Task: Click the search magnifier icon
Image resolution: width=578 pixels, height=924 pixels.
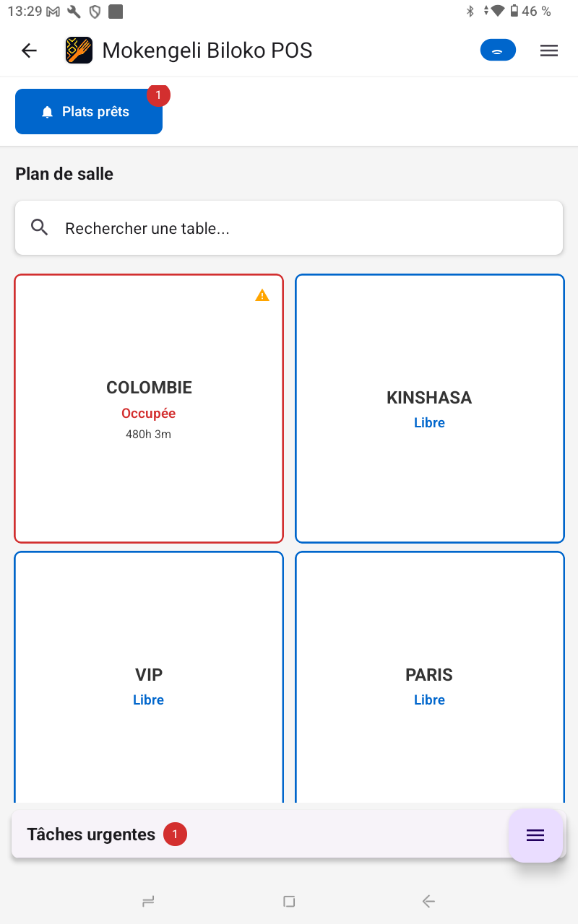Action: click(40, 227)
